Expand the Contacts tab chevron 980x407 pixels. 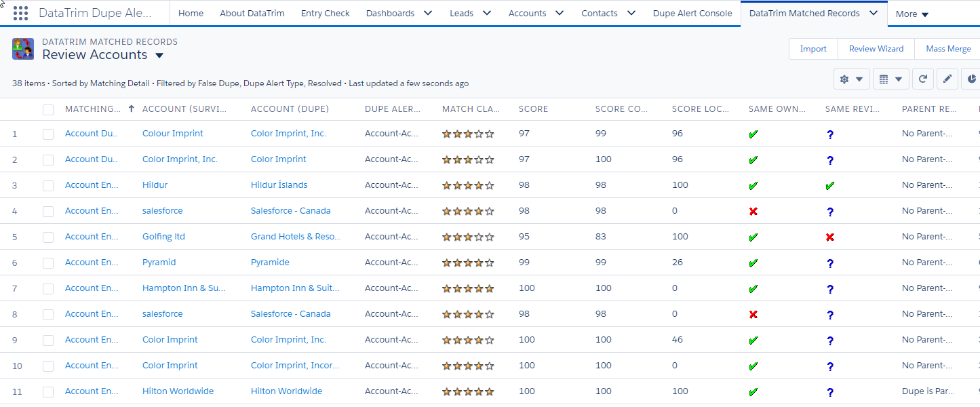(631, 13)
